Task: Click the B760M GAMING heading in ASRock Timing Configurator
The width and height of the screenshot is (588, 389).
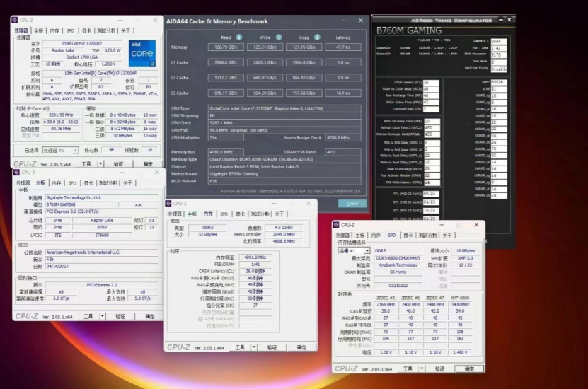Action: click(x=409, y=30)
